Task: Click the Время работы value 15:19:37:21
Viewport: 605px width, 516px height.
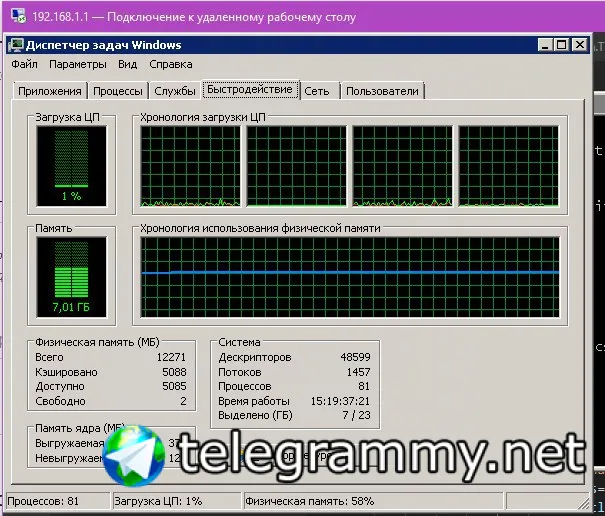Action: coord(340,401)
